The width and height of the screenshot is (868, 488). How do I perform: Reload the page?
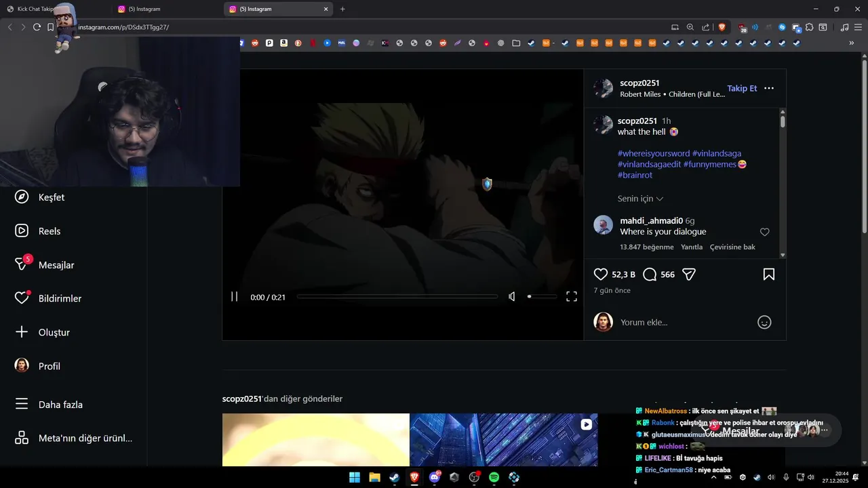pyautogui.click(x=37, y=27)
